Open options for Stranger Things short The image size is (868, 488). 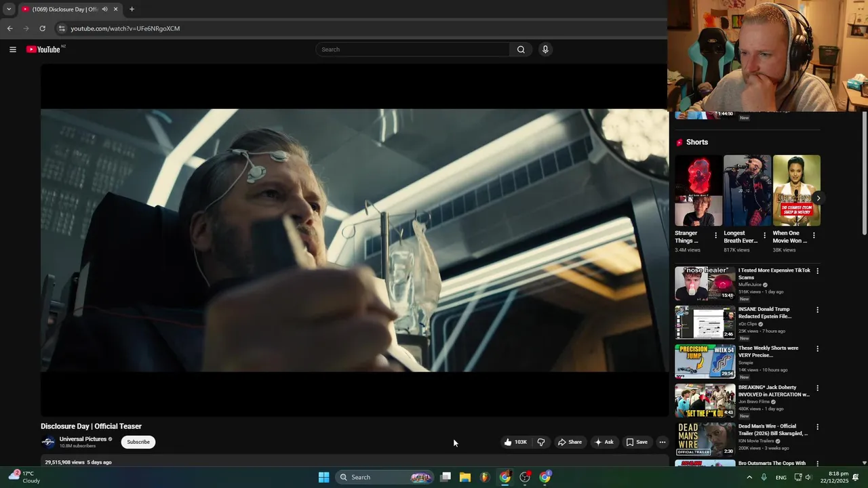715,236
